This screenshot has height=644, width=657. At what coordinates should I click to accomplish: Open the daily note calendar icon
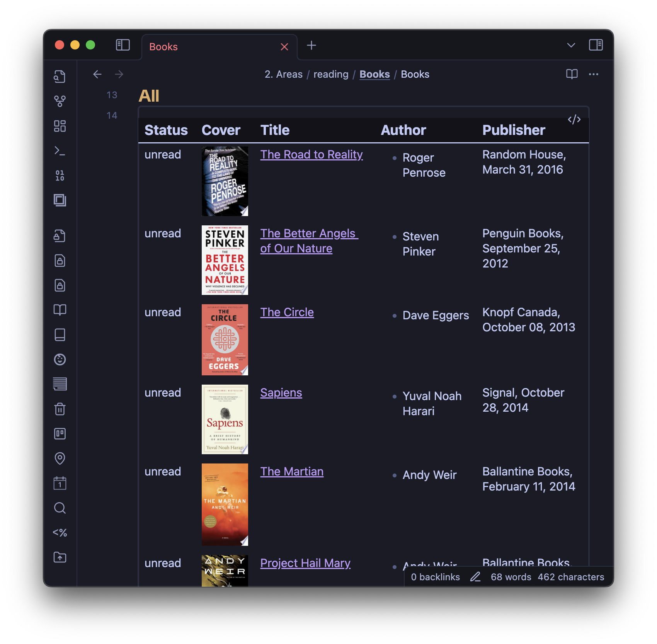[60, 483]
